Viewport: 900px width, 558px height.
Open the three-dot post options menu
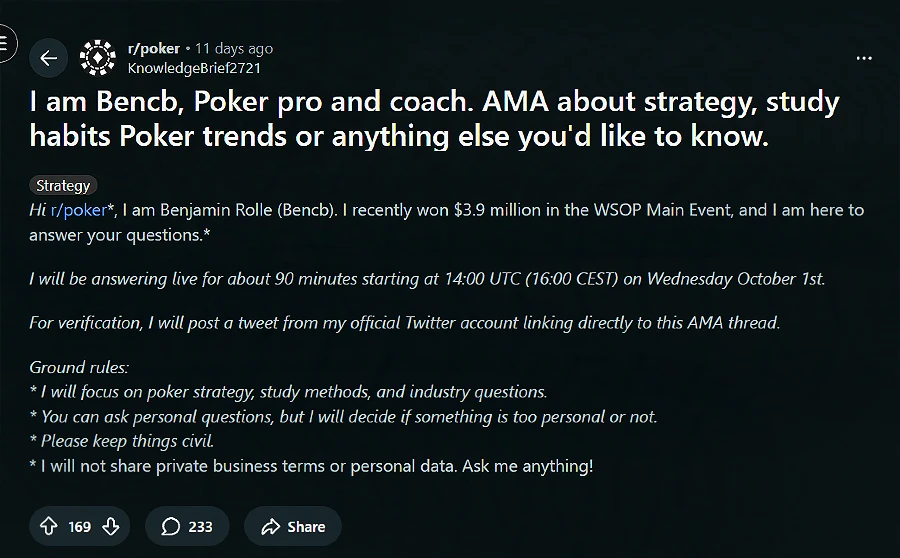coord(865,58)
